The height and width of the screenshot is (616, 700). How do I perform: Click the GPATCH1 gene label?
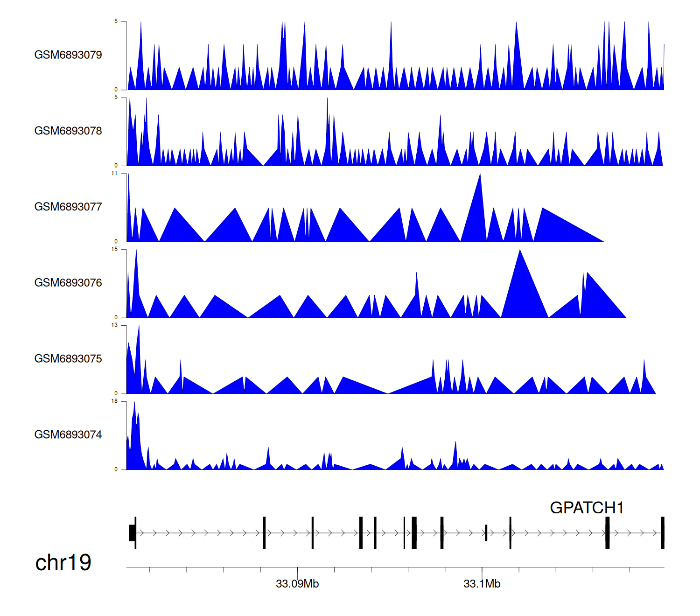coord(587,508)
